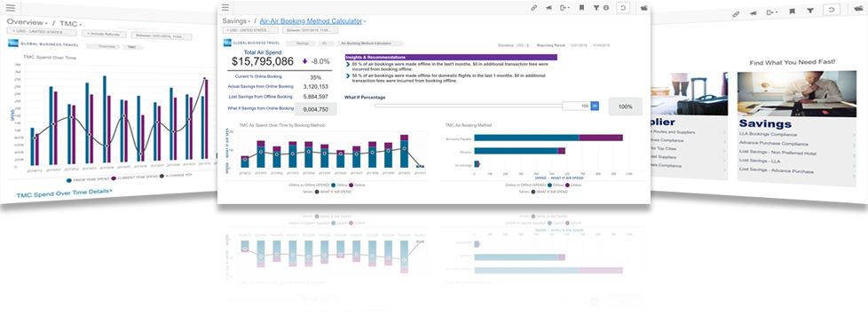The height and width of the screenshot is (331, 868).
Task: Open the filter funnel icon in center toolbar
Action: (596, 8)
